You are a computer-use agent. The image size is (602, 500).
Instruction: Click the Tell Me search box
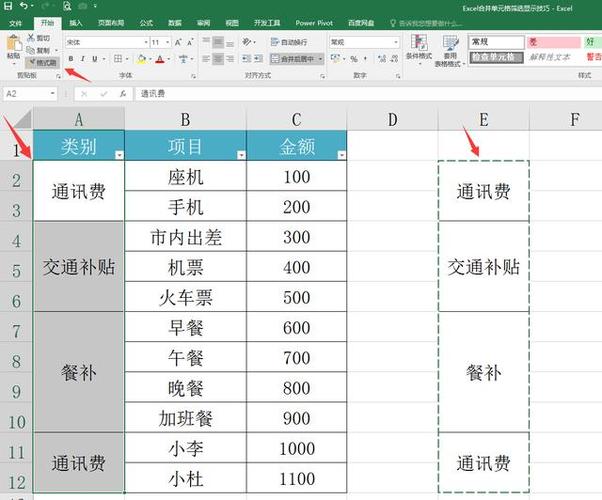(426, 23)
